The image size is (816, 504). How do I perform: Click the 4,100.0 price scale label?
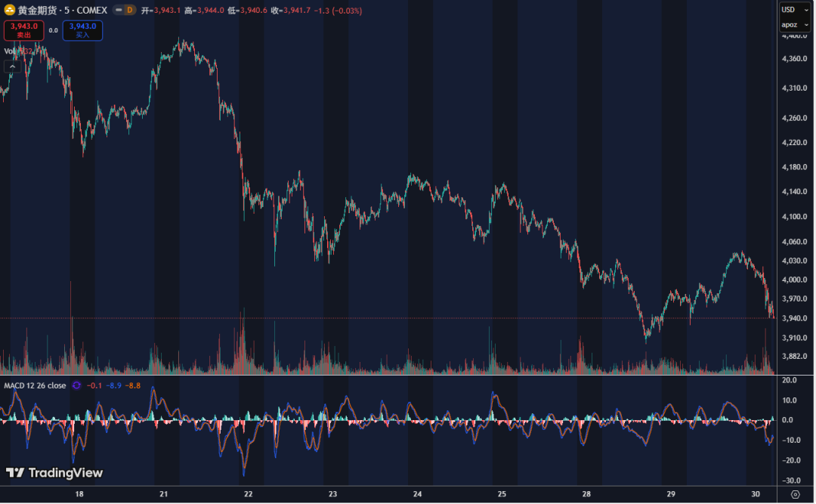tap(794, 217)
